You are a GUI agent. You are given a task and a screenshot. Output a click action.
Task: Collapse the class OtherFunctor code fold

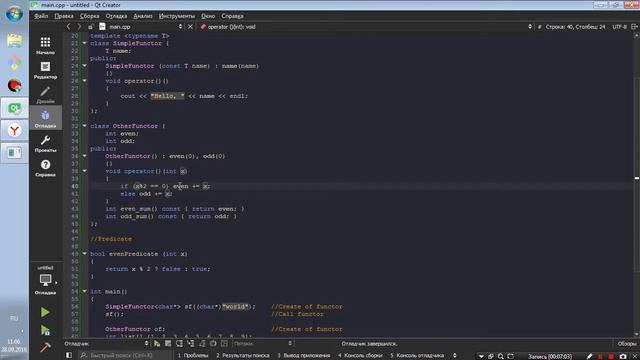84,126
